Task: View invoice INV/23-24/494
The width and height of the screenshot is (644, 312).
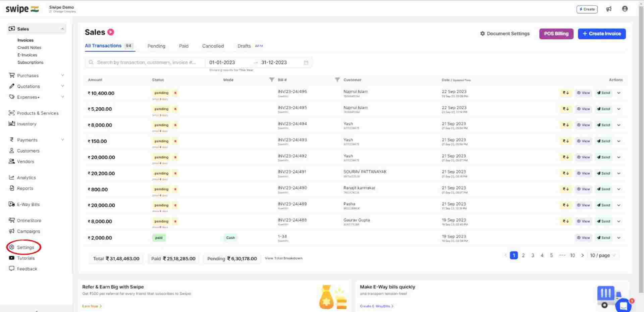Action: click(x=584, y=125)
